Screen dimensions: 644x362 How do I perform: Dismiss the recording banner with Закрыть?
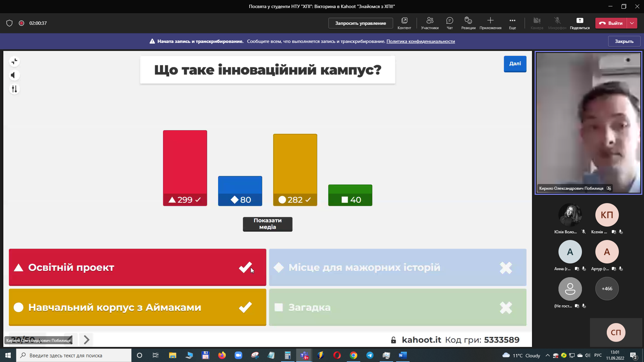click(624, 41)
